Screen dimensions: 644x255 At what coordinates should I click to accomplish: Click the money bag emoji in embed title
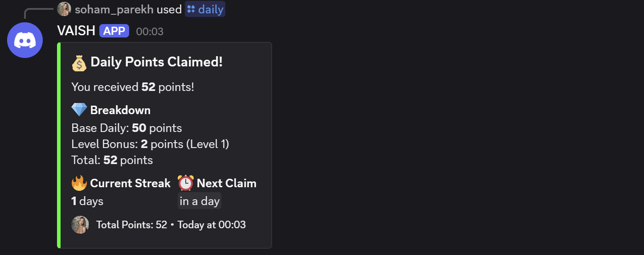pos(79,63)
